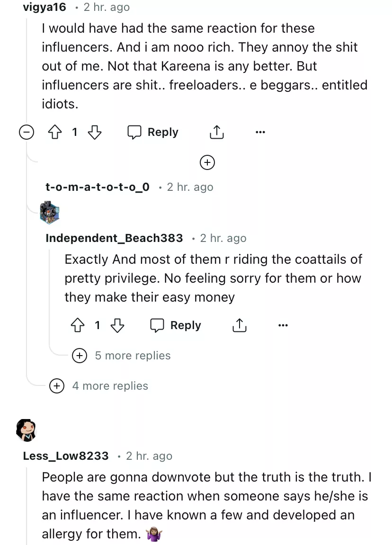
Task: Share Independent_Beach383's comment
Action: 240,325
